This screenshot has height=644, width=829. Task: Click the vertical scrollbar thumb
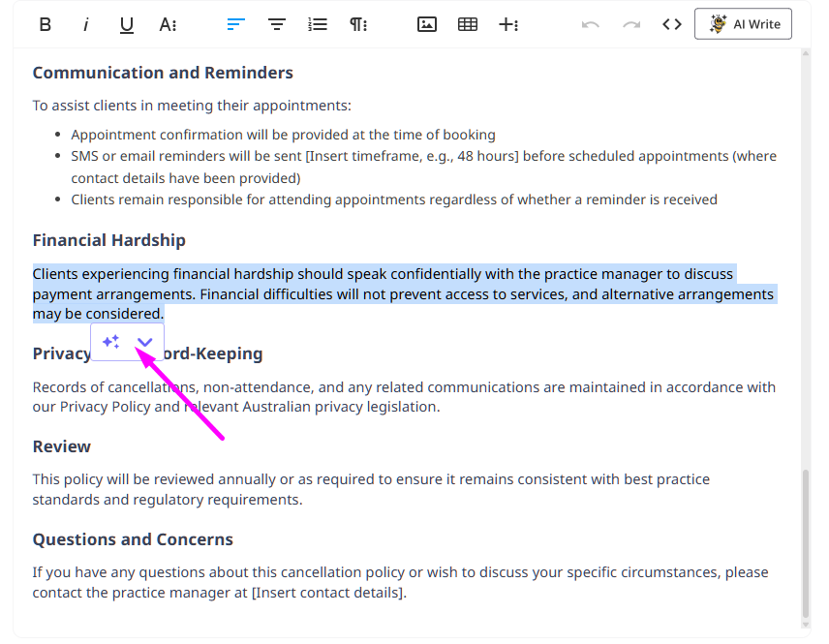pyautogui.click(x=806, y=542)
